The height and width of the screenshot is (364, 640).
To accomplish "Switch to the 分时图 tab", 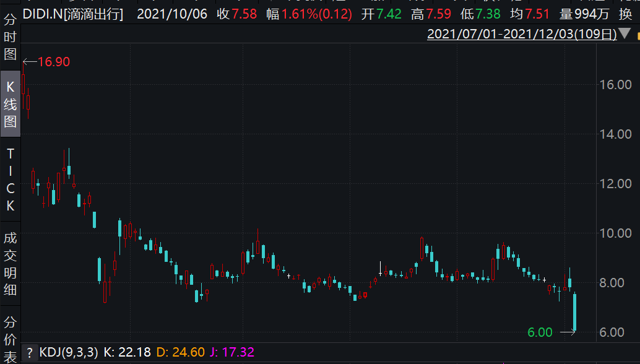I will (10, 37).
